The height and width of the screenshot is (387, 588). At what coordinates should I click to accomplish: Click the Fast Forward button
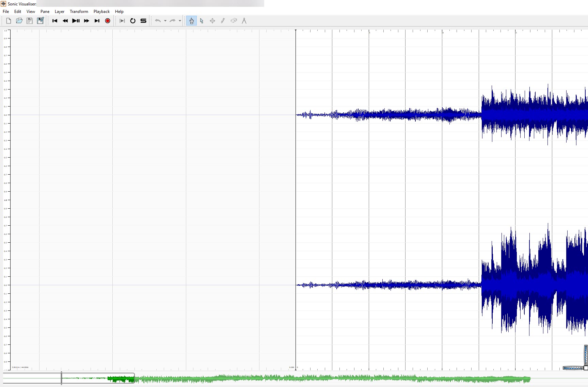86,21
